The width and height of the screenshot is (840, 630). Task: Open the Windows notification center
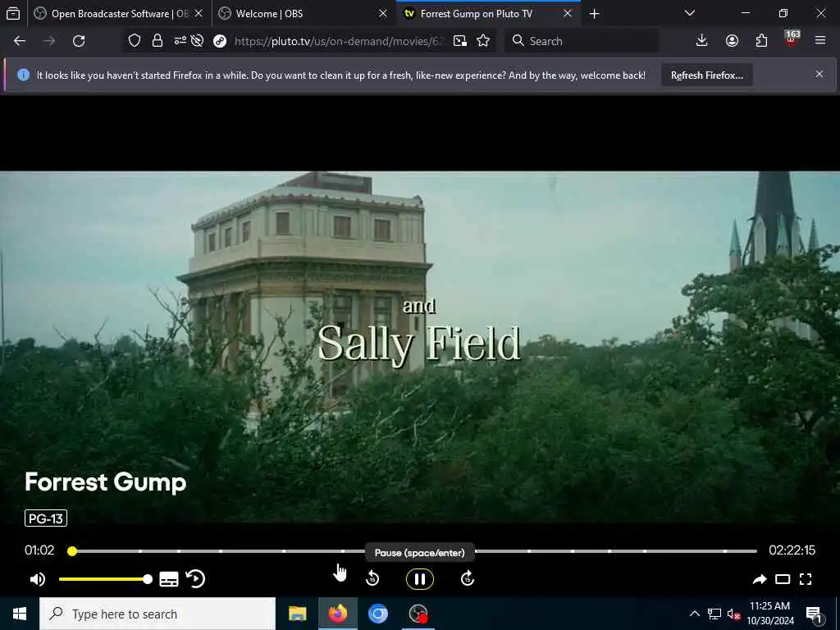814,614
